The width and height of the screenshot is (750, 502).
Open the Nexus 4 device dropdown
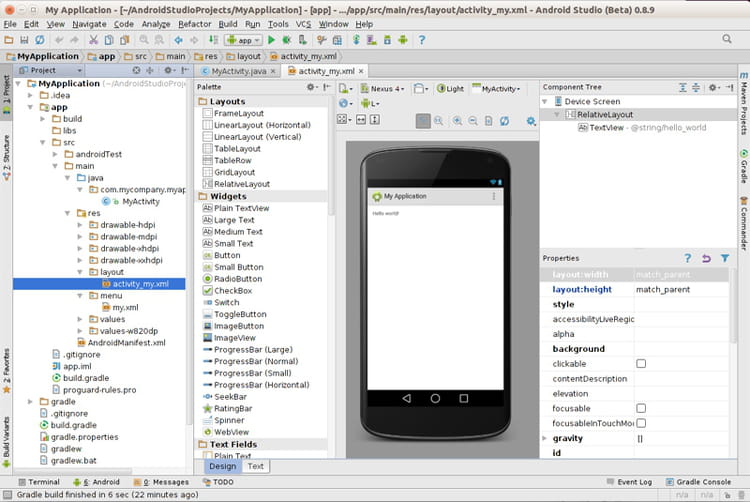382,88
